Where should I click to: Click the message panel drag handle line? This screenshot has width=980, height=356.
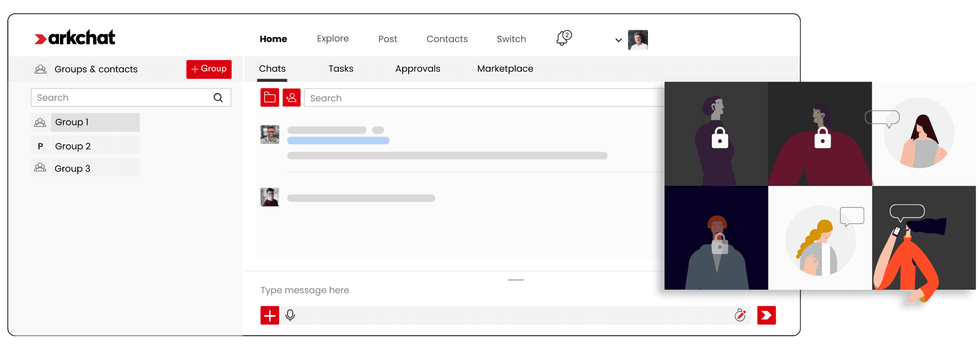[515, 280]
